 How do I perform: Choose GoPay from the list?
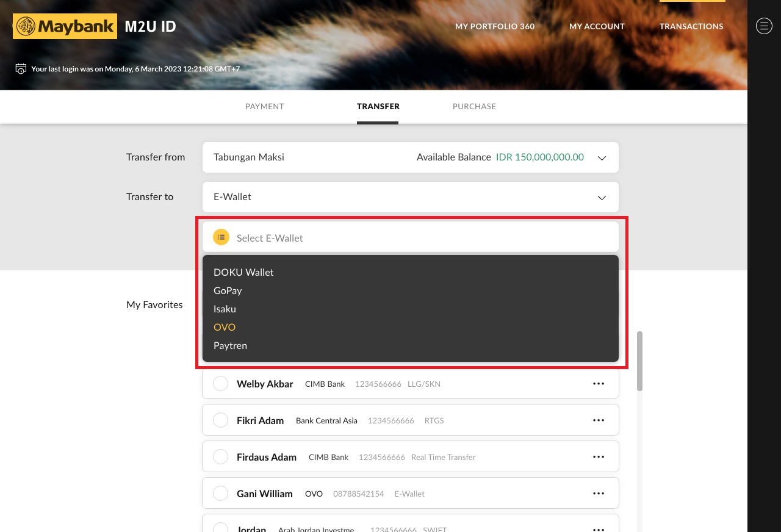(228, 290)
